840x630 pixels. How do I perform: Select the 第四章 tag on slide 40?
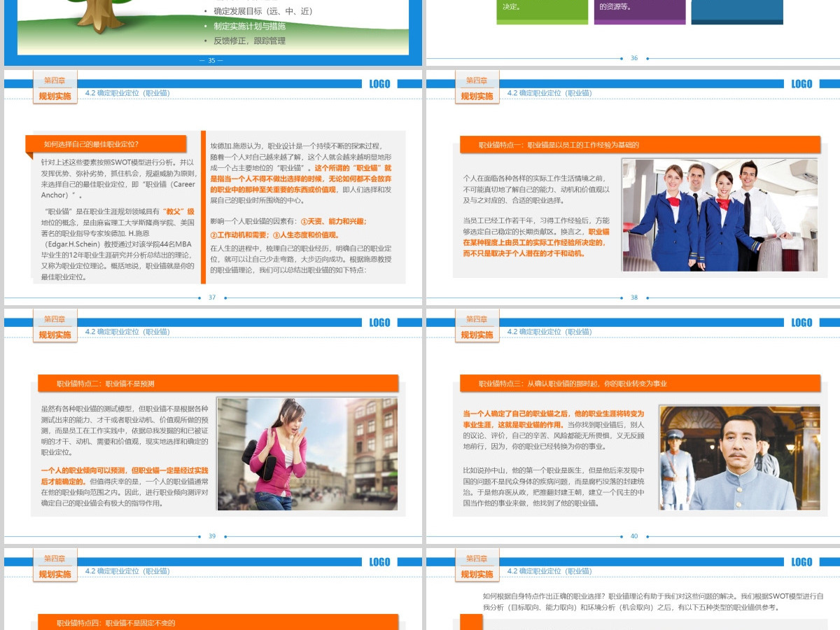pos(477,319)
